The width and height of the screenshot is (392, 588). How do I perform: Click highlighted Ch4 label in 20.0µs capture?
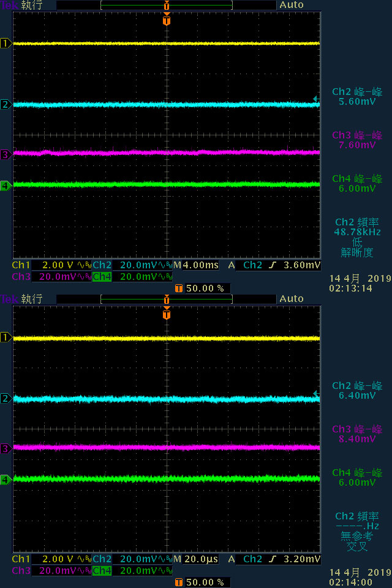pyautogui.click(x=102, y=571)
